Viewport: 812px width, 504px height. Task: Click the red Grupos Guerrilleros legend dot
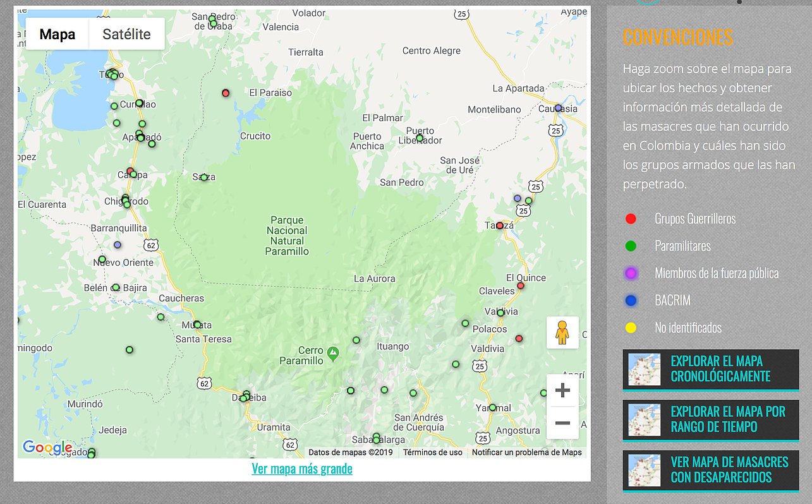[630, 219]
